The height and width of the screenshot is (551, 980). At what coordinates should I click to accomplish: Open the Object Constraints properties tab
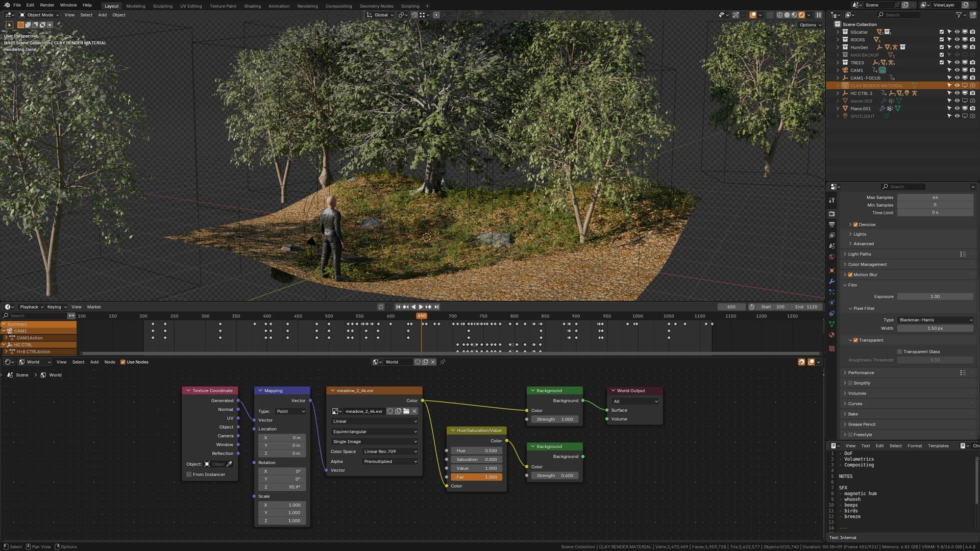click(832, 313)
